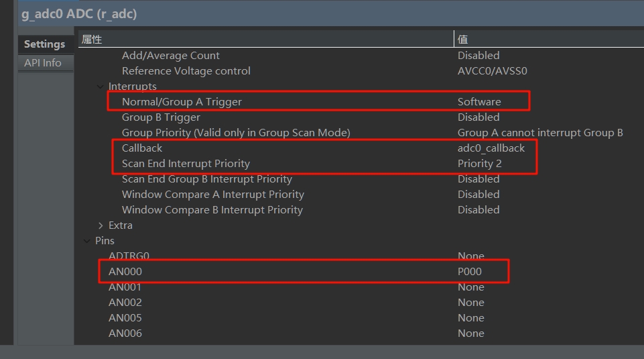
Task: Click the Disabled value for Add/Average Count
Action: point(478,56)
